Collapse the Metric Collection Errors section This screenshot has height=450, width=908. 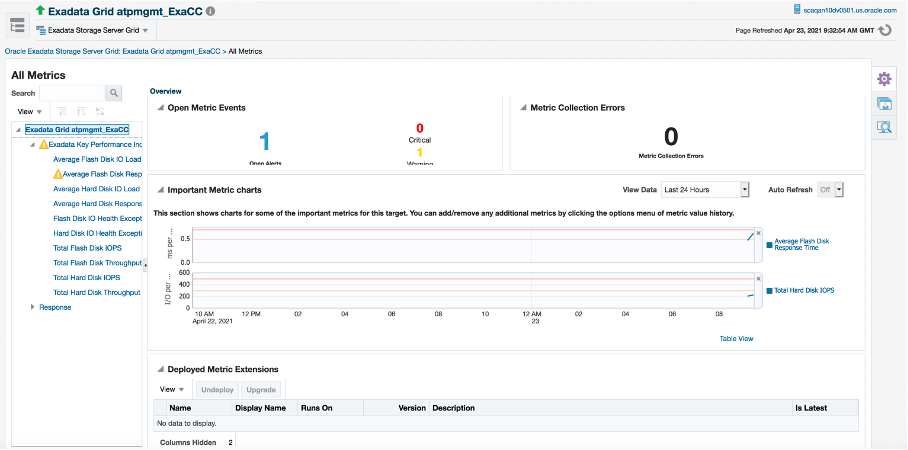pos(523,108)
